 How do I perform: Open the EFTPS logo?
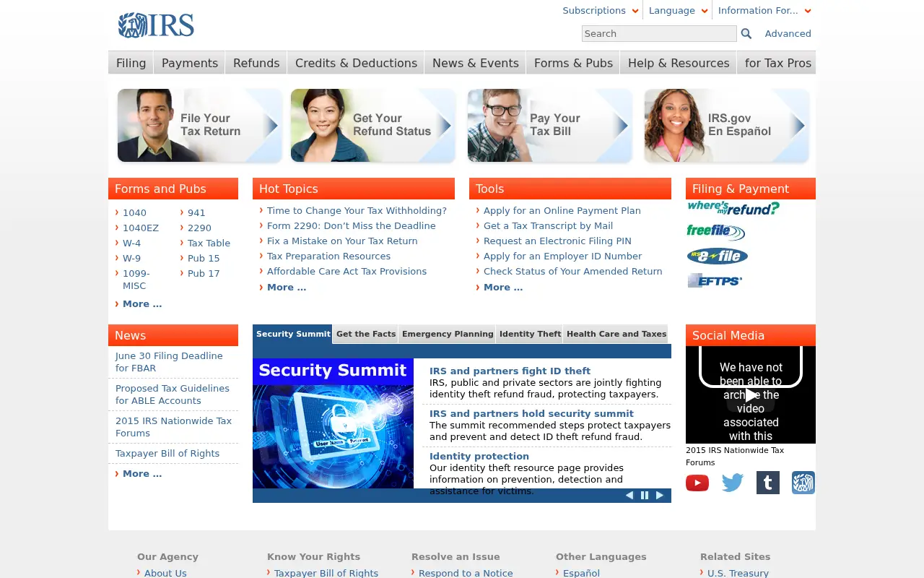pos(715,280)
